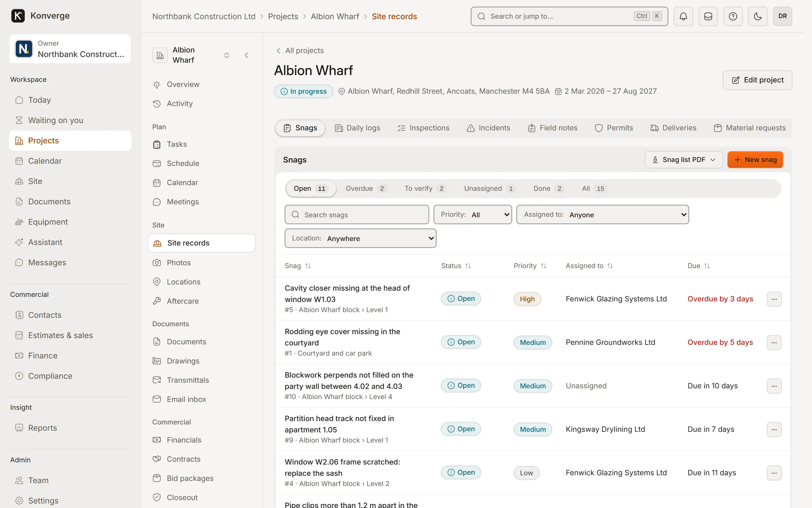The height and width of the screenshot is (508, 812).
Task: Focus the Search or jump to box
Action: [x=569, y=16]
